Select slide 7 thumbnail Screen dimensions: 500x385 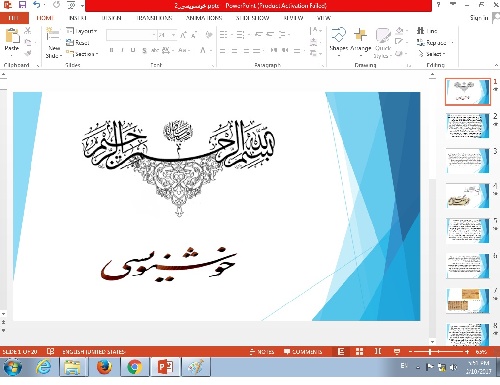[468, 301]
